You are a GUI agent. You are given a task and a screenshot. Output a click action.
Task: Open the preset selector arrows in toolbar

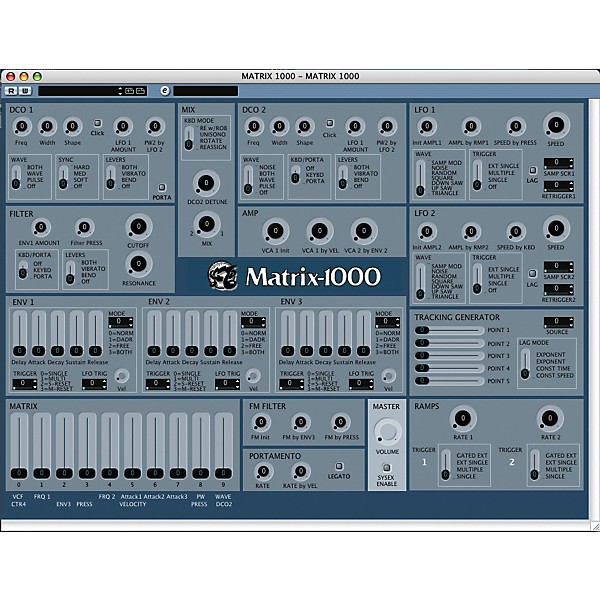pos(120,91)
